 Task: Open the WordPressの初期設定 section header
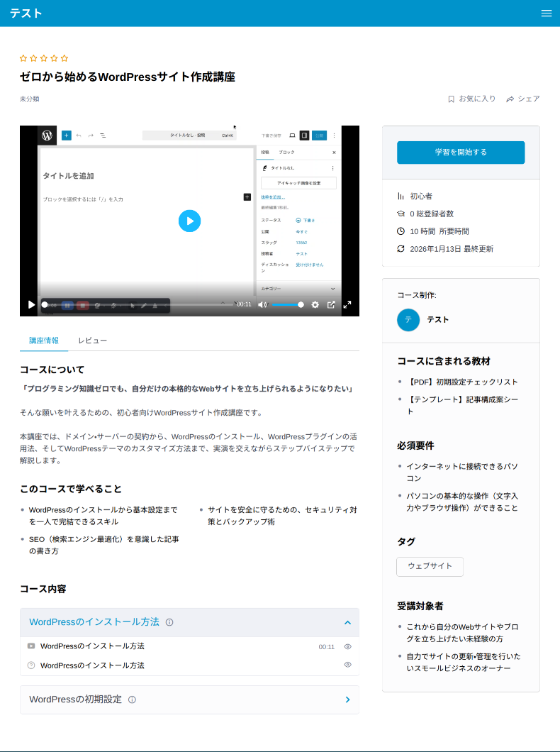[190, 700]
